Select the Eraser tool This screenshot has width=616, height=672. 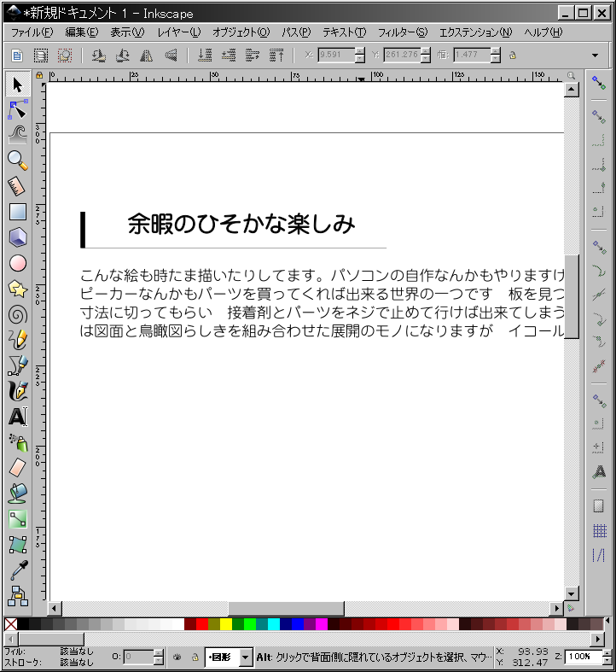pyautogui.click(x=18, y=468)
